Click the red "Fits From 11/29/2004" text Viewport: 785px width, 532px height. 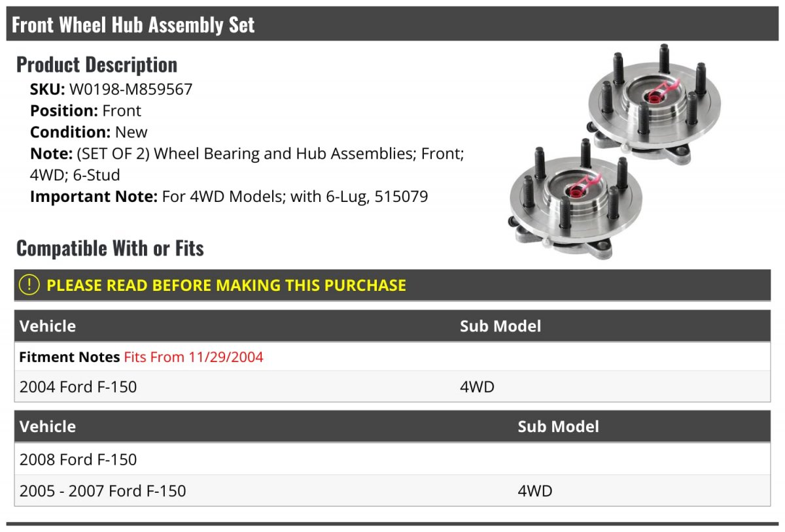point(194,357)
